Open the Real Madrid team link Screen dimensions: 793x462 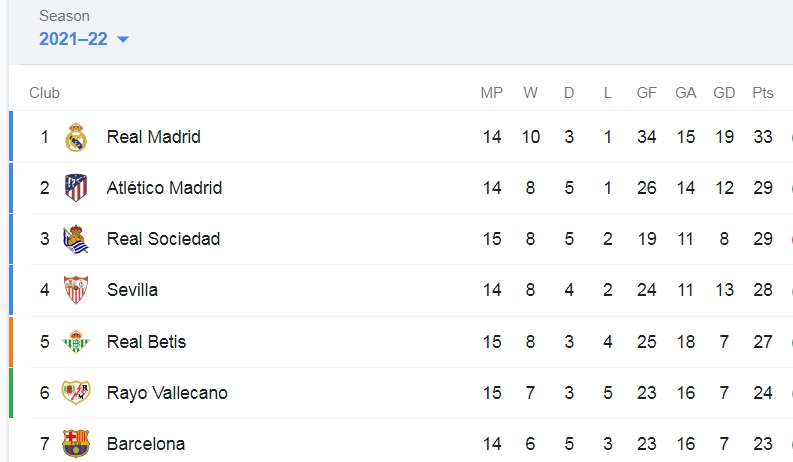[154, 137]
